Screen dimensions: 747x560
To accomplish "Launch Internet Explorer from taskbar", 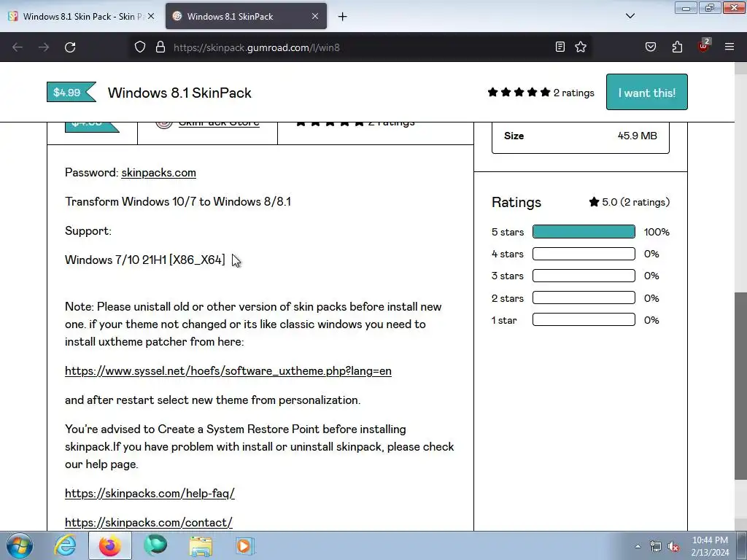I will pos(65,545).
